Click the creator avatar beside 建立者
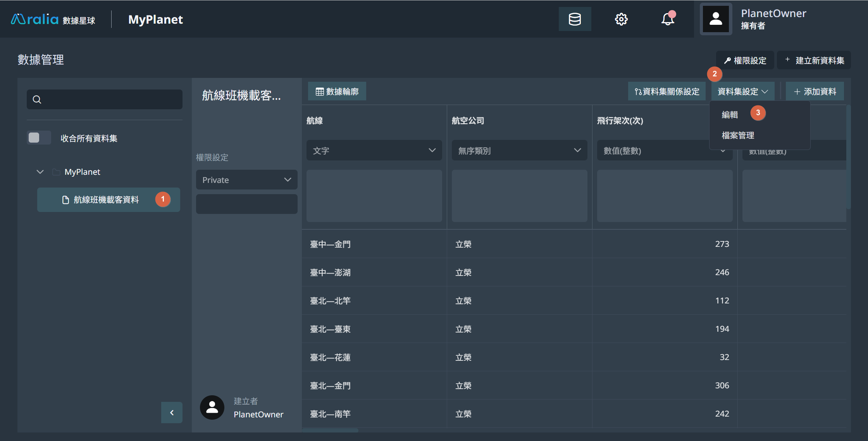Screen dimensions: 868x441 click(212, 407)
